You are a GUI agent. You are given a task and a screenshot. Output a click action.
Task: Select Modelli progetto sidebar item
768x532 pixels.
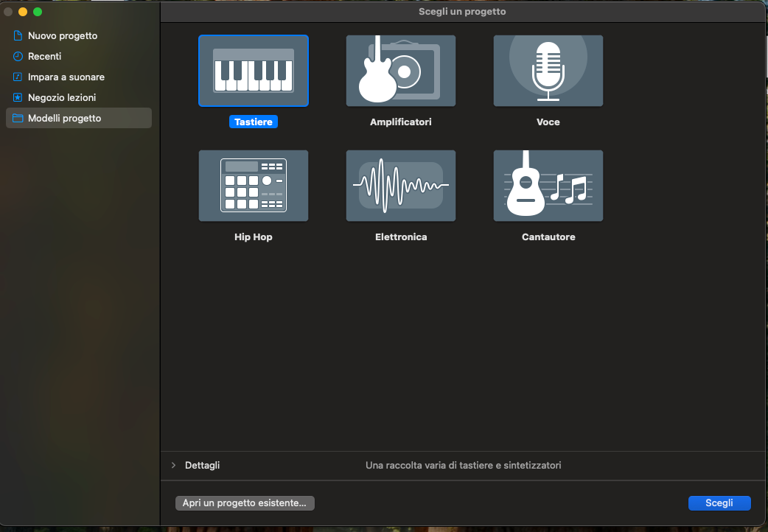click(x=79, y=118)
